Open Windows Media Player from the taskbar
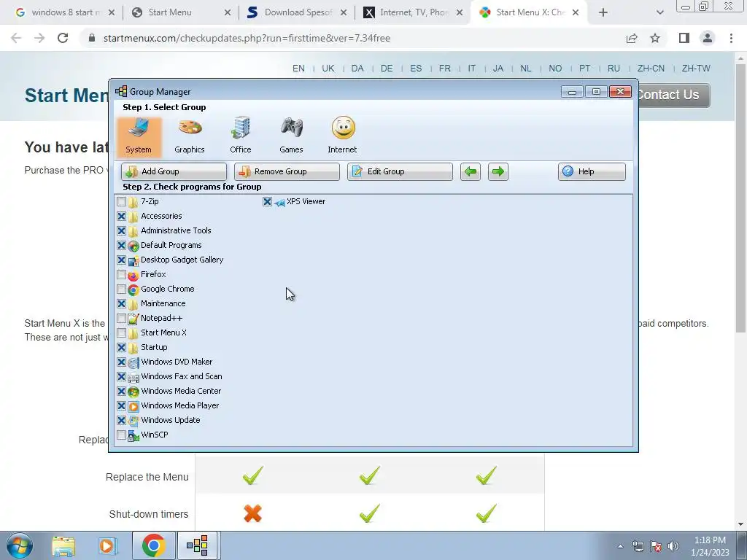 (x=108, y=545)
